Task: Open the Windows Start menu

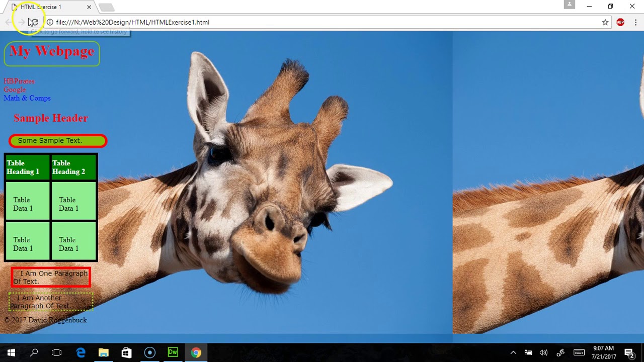Action: point(11,352)
